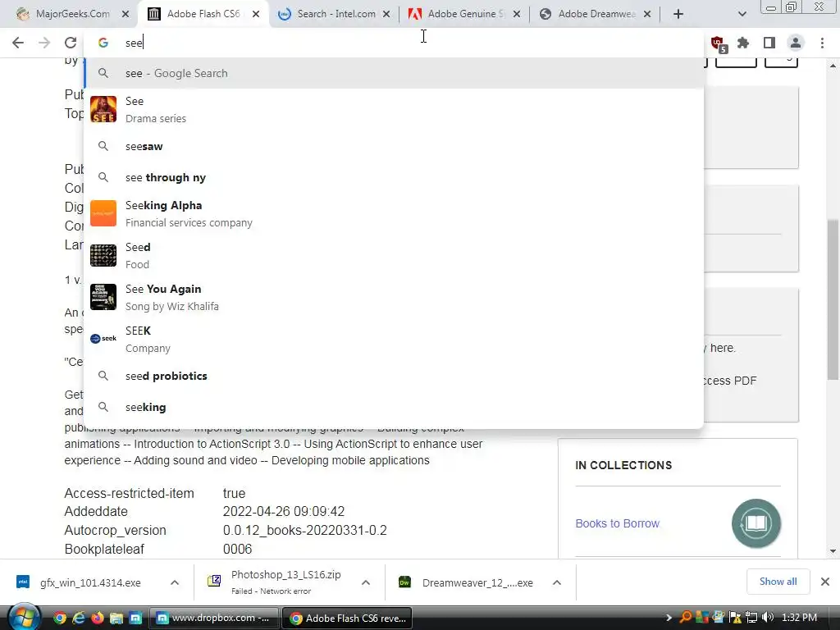Choose the Seeking Alpha suggestion
This screenshot has height=630, width=840.
pyautogui.click(x=394, y=214)
